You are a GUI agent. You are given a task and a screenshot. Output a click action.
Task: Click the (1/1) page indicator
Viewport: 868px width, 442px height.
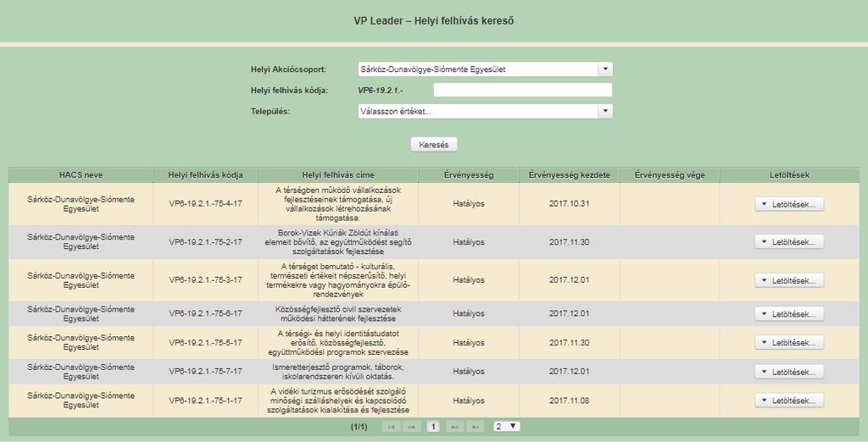[359, 427]
